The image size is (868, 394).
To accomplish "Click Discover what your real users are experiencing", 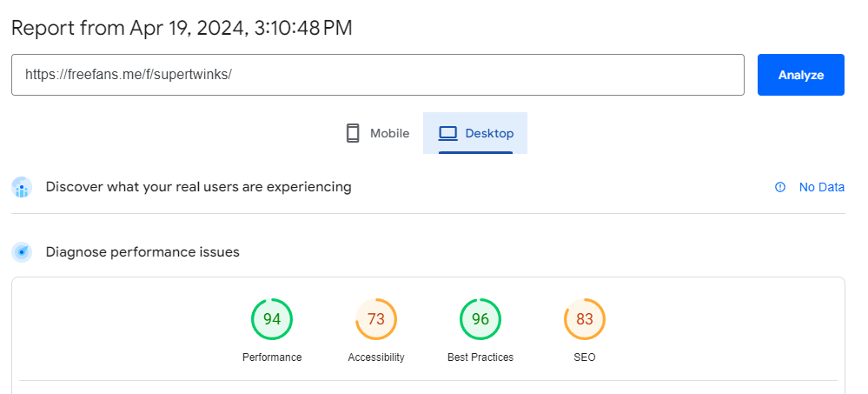I will pos(198,187).
